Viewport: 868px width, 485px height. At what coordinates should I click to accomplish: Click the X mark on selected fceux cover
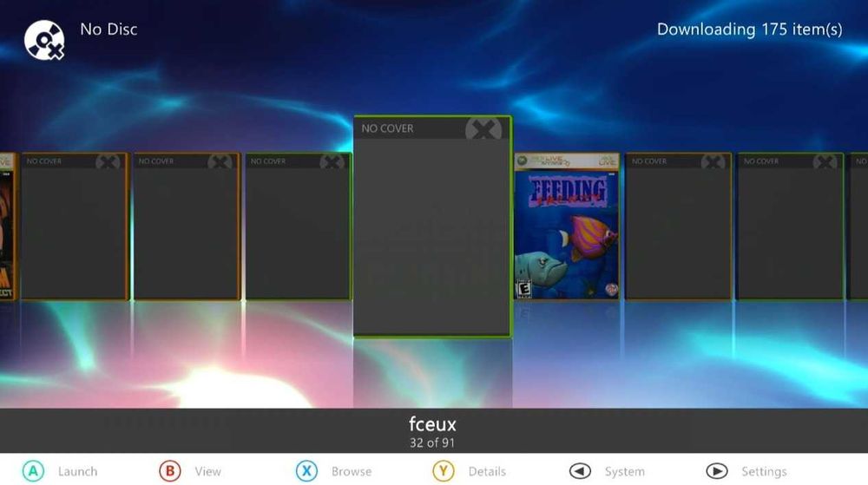[x=483, y=129]
